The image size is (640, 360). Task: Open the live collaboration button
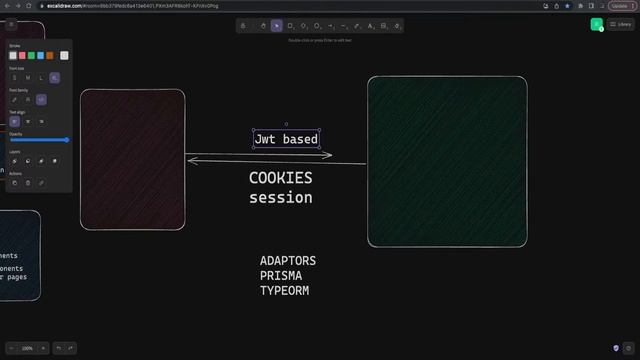click(597, 24)
